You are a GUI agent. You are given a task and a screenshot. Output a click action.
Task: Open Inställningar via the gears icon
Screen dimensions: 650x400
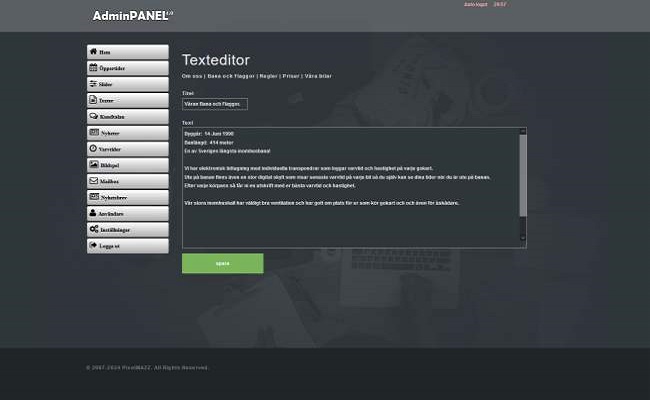93,229
